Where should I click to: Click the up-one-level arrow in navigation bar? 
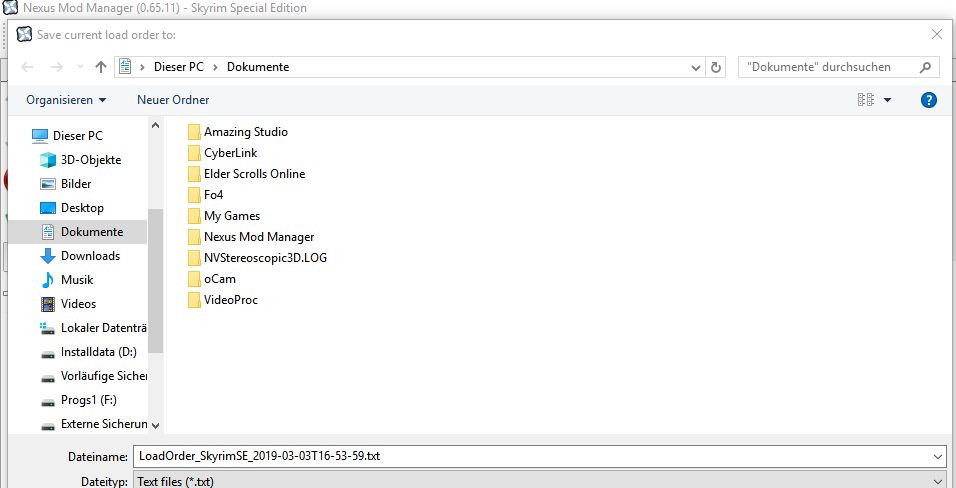tap(101, 67)
